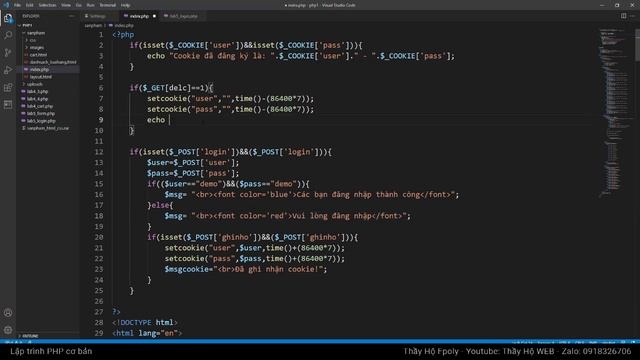Open the Explorer view in the activity bar
Viewport: 640px width, 360px height.
[x=8, y=18]
